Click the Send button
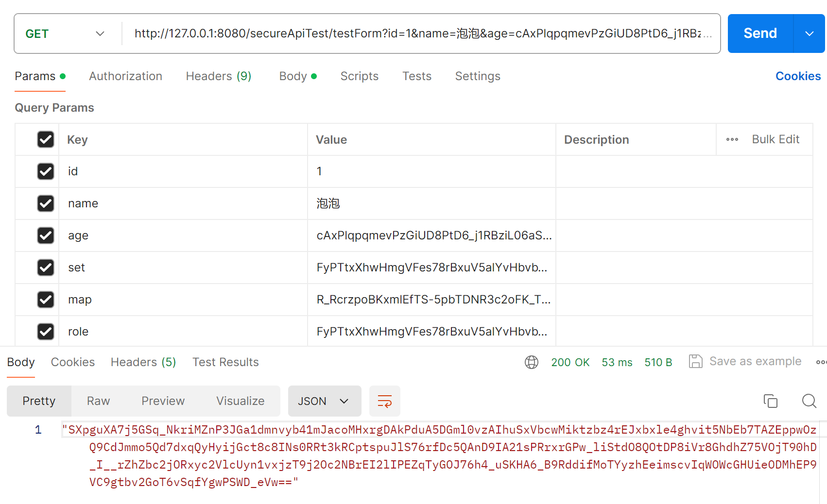The width and height of the screenshot is (827, 504). click(759, 33)
